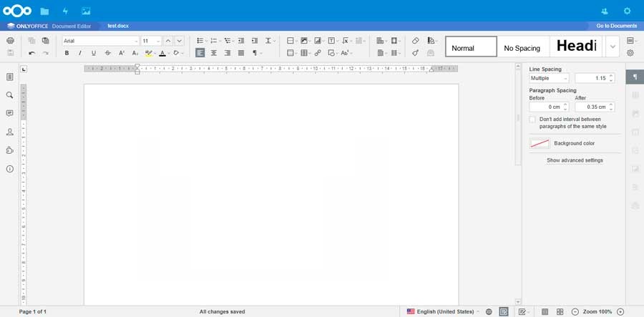This screenshot has width=644, height=317.
Task: Apply Italic formatting
Action: 79,53
